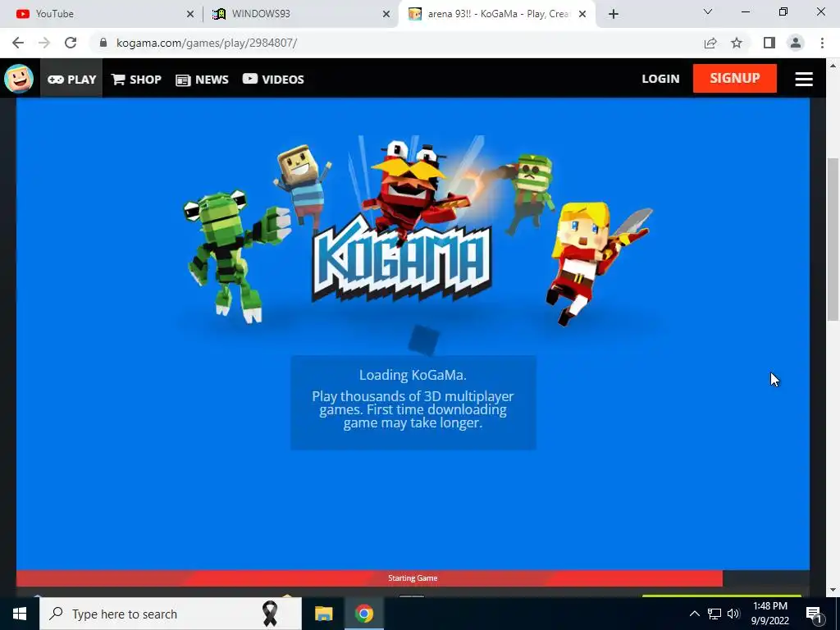Click the Chrome taskbar icon

click(x=363, y=614)
